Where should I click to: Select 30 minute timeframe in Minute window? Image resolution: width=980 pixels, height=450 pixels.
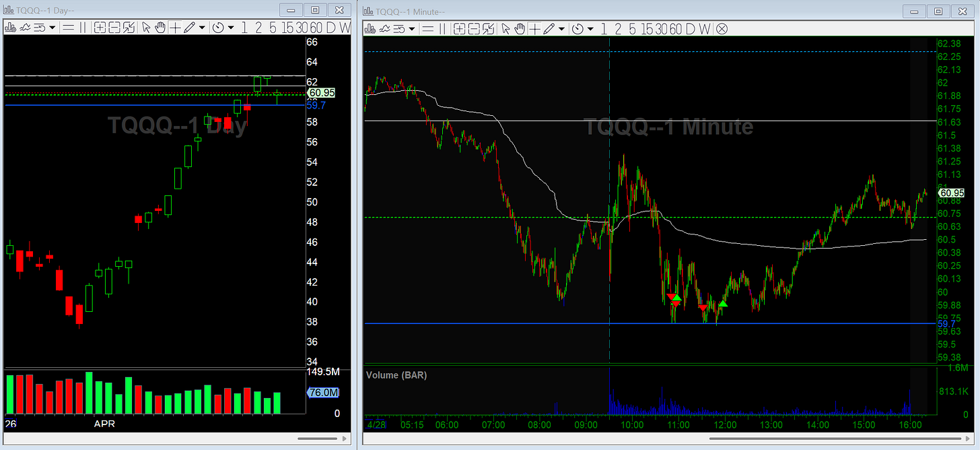click(x=661, y=28)
